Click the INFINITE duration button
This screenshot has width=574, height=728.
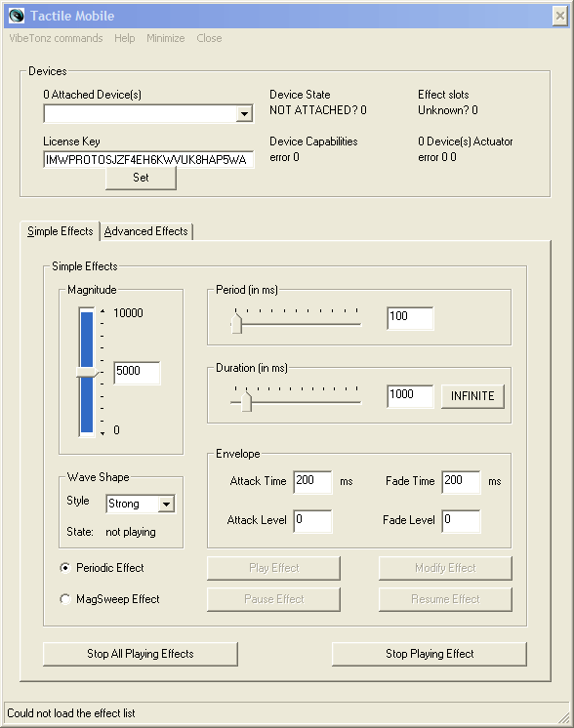tap(472, 396)
